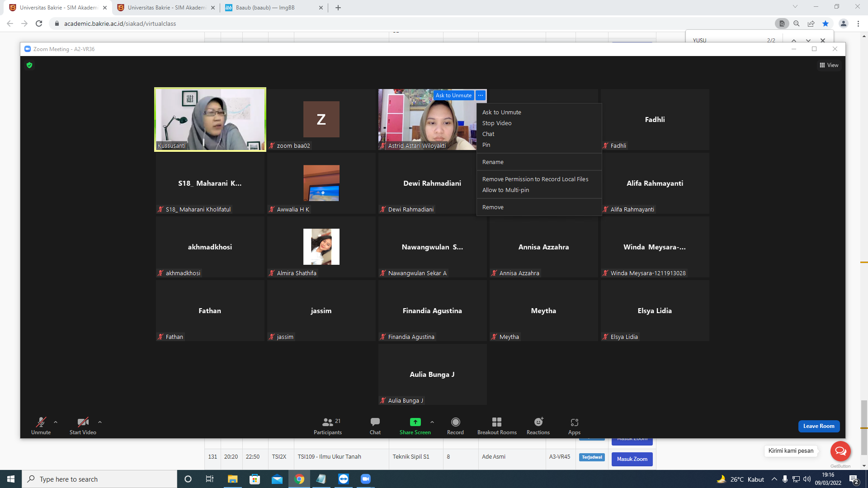Image resolution: width=868 pixels, height=488 pixels.
Task: Expand audio options arrow beside Unmute
Action: 56,422
